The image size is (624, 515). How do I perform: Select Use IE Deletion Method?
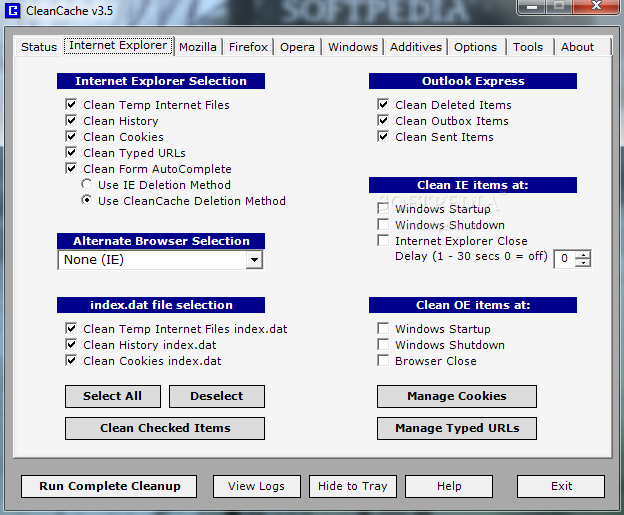tap(86, 184)
